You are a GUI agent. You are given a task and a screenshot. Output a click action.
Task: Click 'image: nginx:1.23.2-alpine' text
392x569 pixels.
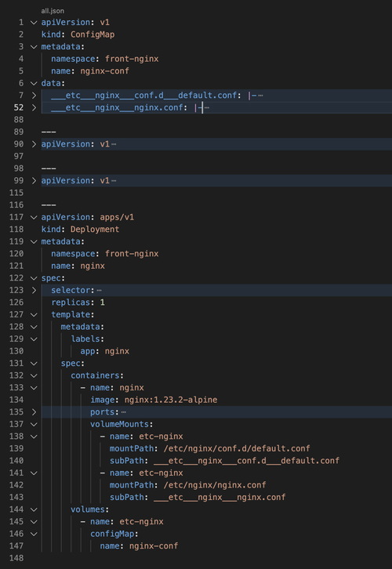154,400
